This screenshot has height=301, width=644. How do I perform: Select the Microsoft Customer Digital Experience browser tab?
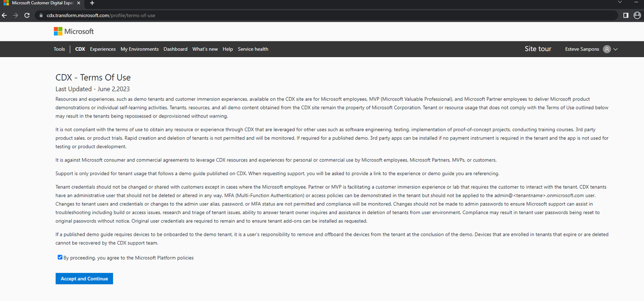(x=41, y=3)
